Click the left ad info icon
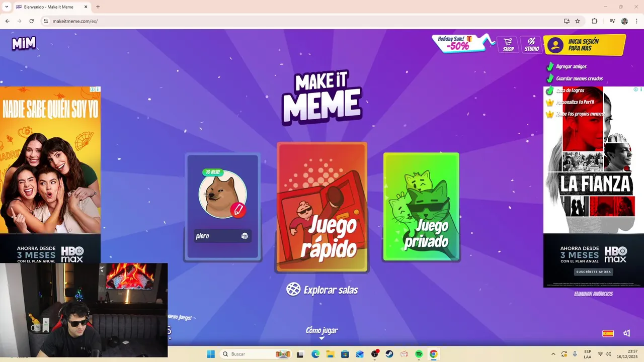Viewport: 644px width, 362px height. [x=93, y=89]
